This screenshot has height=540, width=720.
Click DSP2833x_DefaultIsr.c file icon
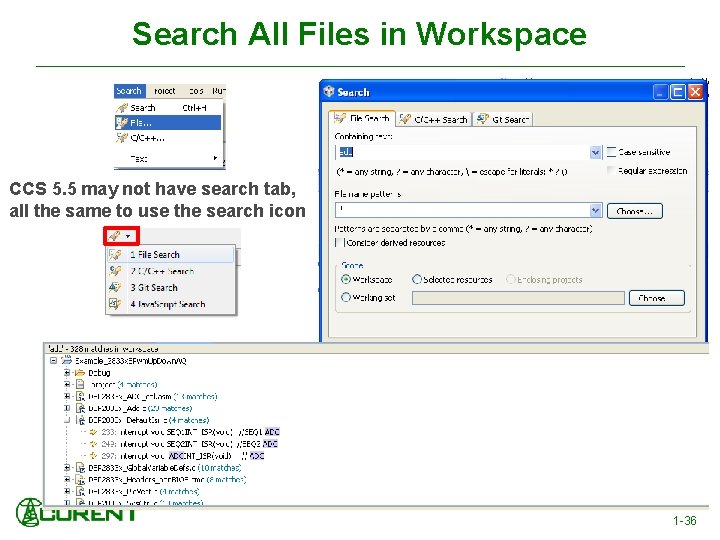[80, 420]
